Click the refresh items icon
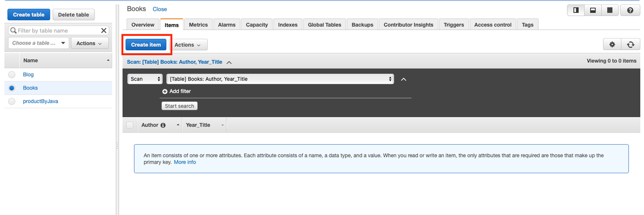The width and height of the screenshot is (644, 215). point(630,45)
